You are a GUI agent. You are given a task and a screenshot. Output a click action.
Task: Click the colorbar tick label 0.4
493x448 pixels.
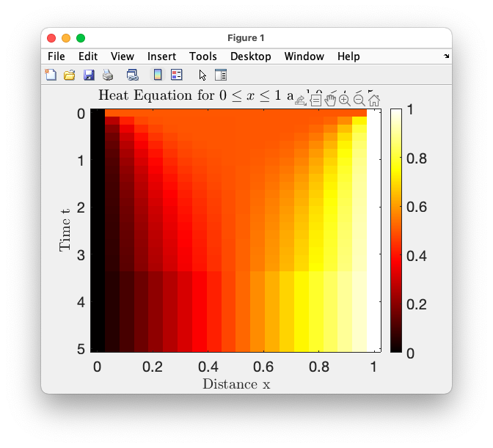[416, 256]
